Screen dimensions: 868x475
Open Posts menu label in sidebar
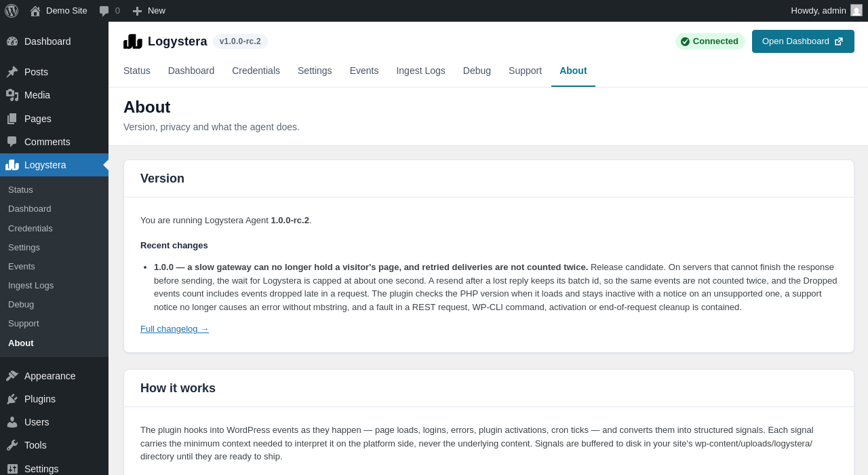[x=36, y=72]
